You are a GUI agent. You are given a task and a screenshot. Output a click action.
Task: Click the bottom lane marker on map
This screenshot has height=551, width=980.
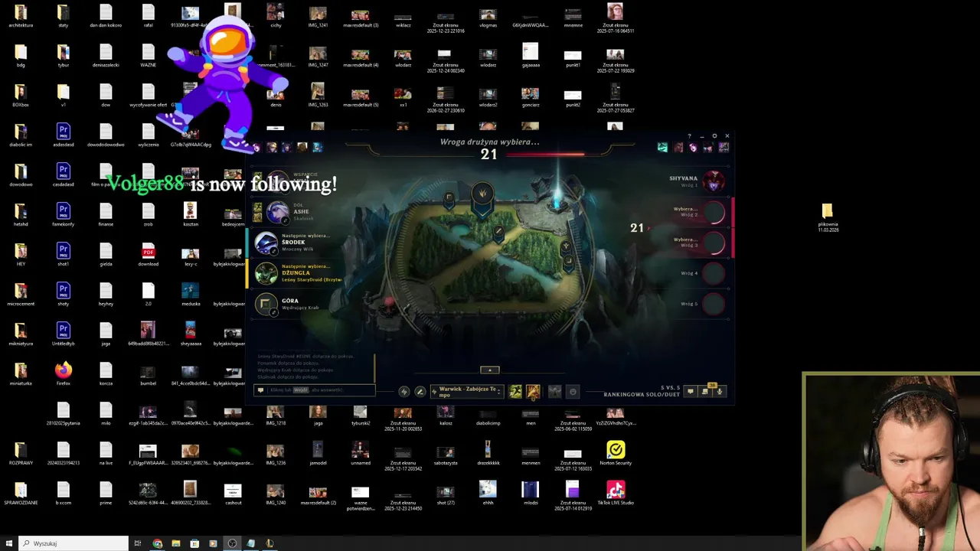(x=569, y=261)
